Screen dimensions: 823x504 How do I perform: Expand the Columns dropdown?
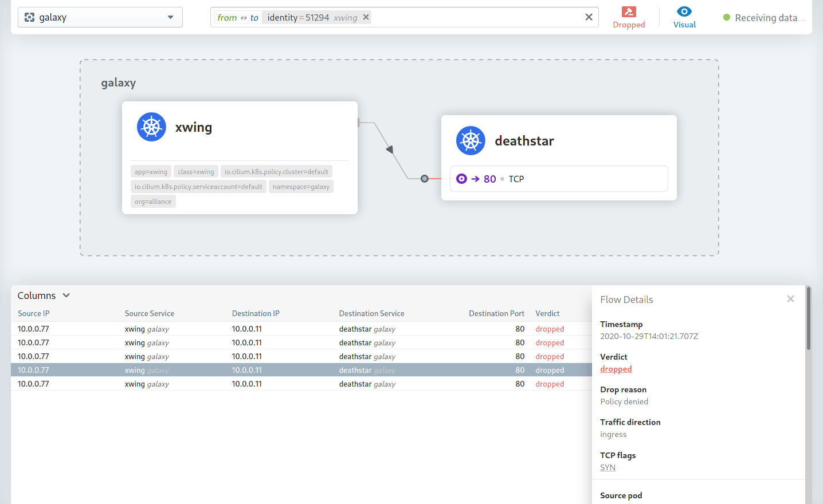pyautogui.click(x=44, y=296)
